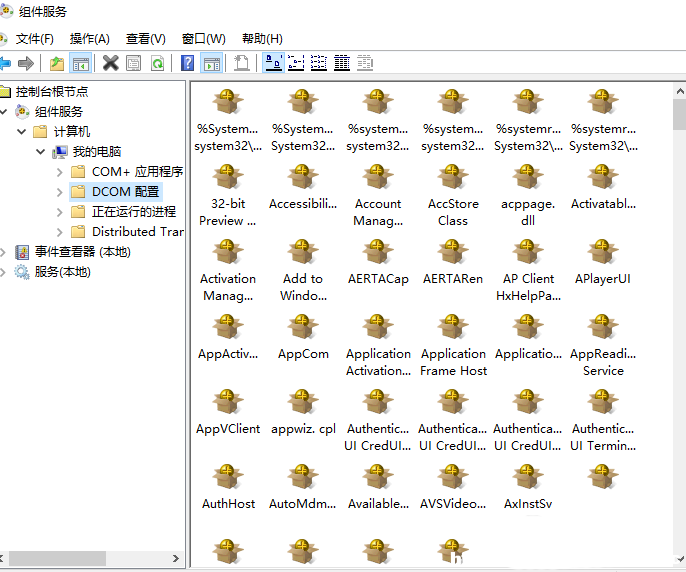The height and width of the screenshot is (572, 686).
Task: Click the tree pane scroll-right arrow
Action: [176, 558]
